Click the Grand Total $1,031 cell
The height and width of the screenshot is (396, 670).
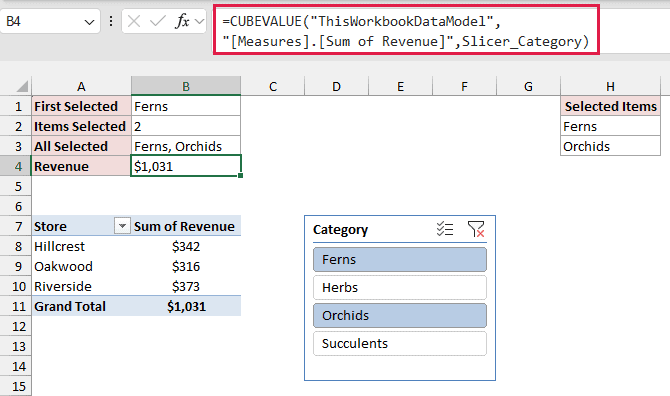(x=186, y=306)
